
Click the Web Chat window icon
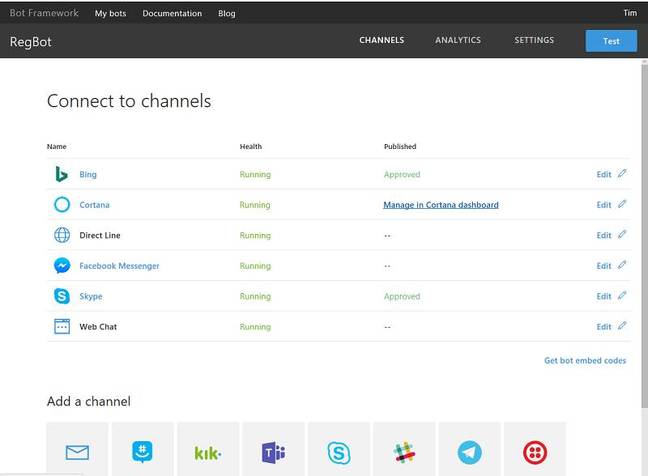(62, 326)
